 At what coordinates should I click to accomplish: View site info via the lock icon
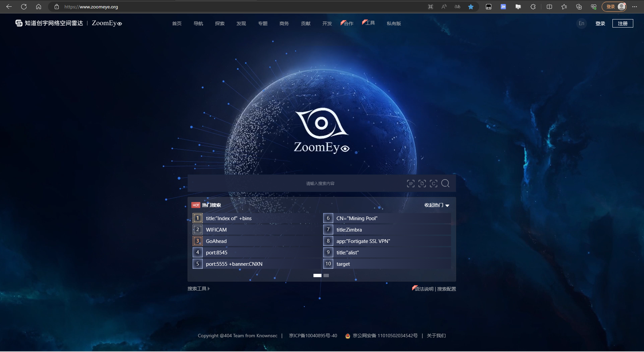click(x=57, y=7)
